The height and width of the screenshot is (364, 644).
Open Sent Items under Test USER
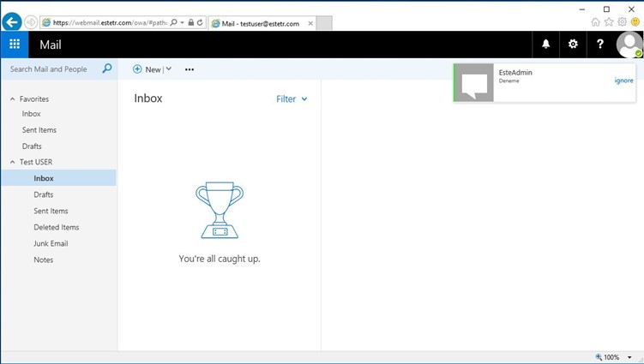51,211
